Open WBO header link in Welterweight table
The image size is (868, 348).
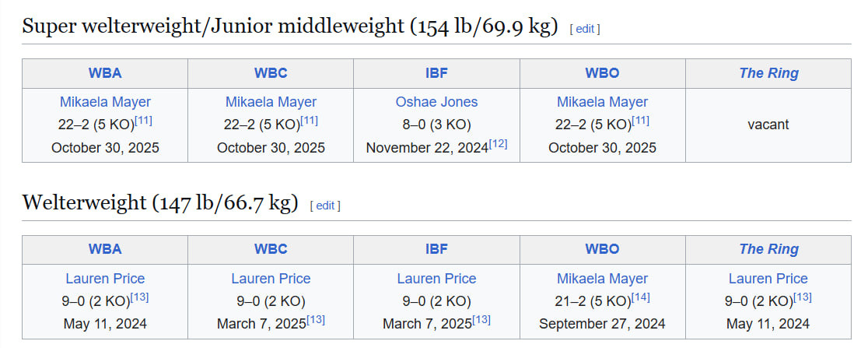click(x=602, y=249)
